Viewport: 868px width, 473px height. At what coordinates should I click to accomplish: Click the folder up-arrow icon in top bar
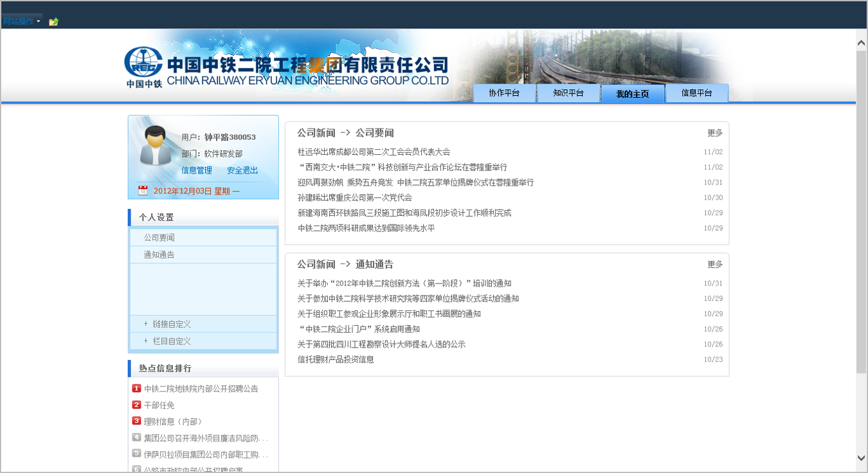point(53,22)
